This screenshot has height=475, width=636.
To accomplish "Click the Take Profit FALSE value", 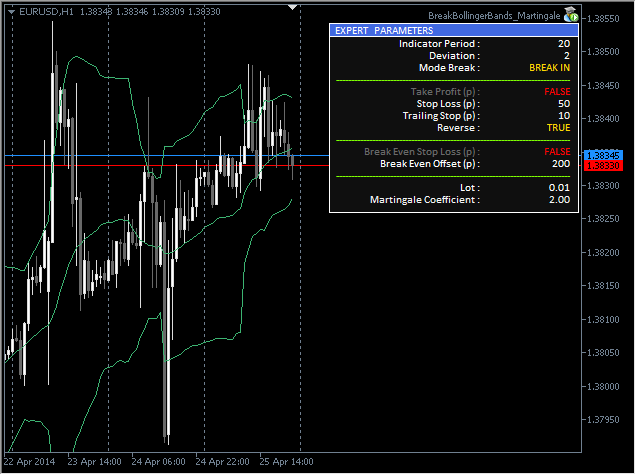I will [x=557, y=92].
